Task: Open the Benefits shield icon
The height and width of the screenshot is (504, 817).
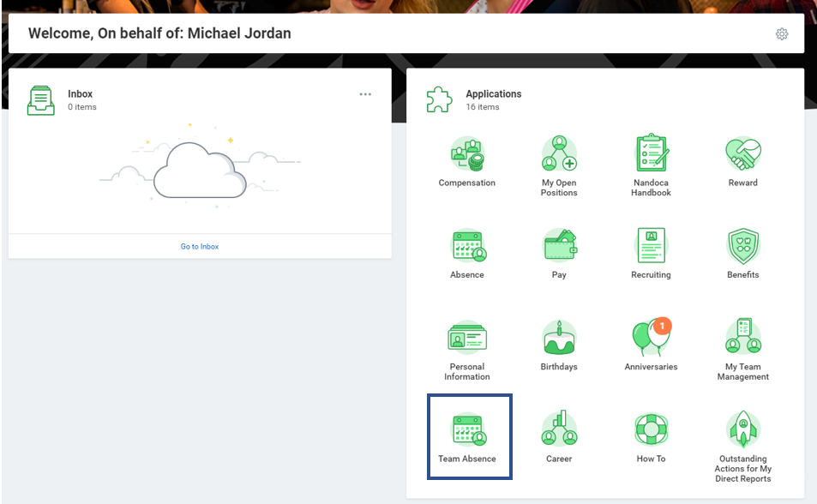Action: tap(742, 246)
